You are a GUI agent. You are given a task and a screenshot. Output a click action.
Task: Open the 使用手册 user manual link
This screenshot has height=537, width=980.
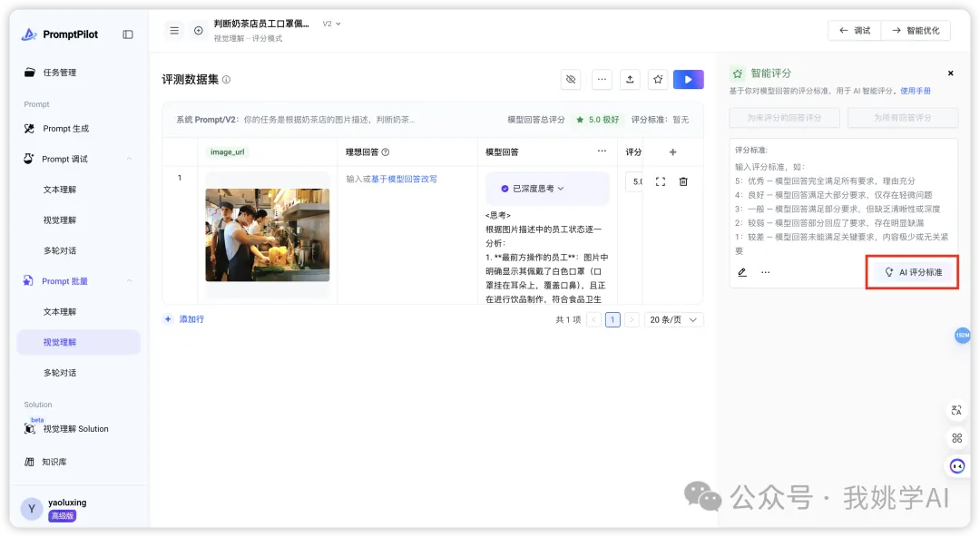(915, 91)
